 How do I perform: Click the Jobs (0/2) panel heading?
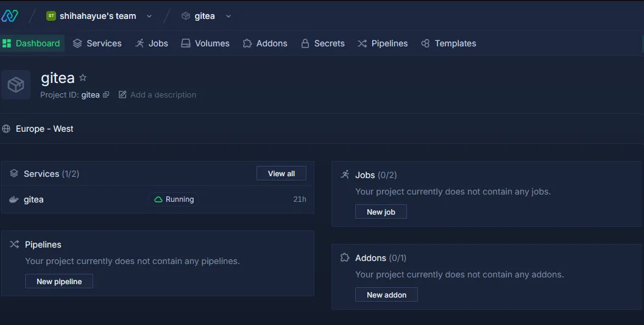pyautogui.click(x=376, y=175)
